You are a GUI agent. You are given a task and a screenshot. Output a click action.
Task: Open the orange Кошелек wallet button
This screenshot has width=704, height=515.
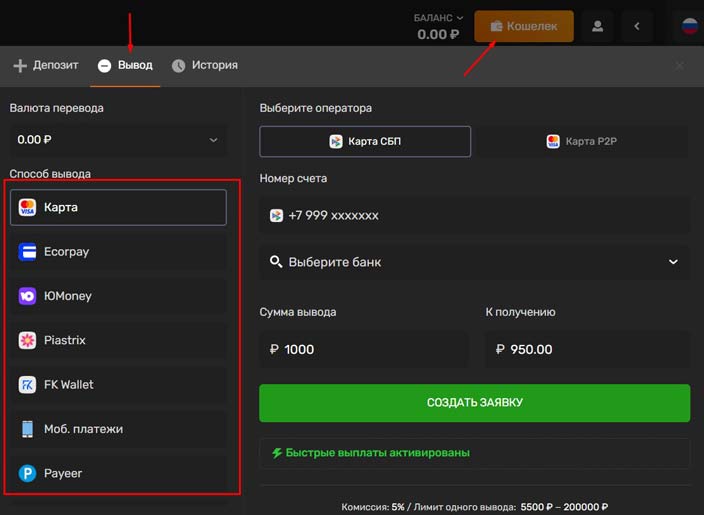524,26
